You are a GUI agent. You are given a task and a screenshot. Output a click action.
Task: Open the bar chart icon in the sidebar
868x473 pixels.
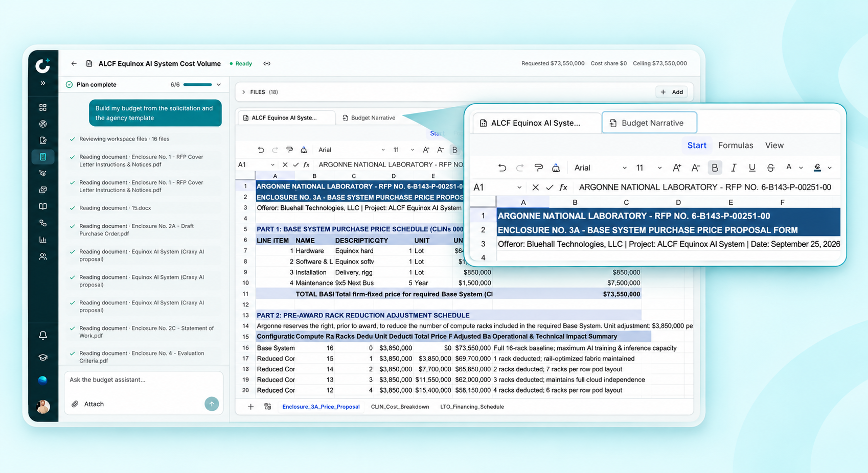tap(43, 240)
